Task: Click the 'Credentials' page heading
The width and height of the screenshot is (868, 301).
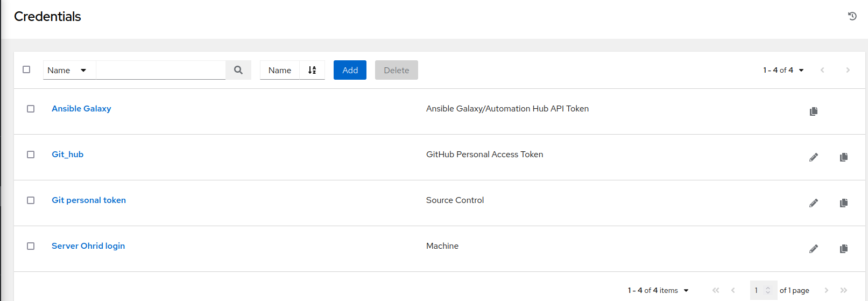Action: point(47,17)
